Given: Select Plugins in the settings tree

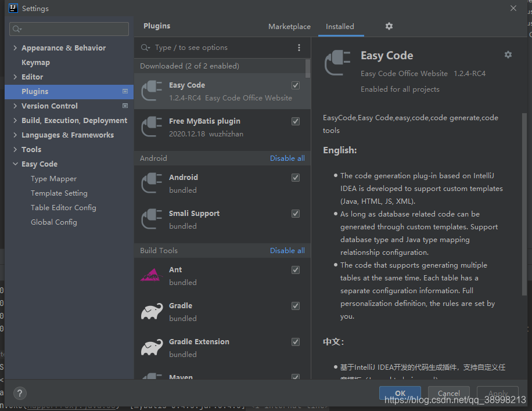Looking at the screenshot, I should click(69, 92).
